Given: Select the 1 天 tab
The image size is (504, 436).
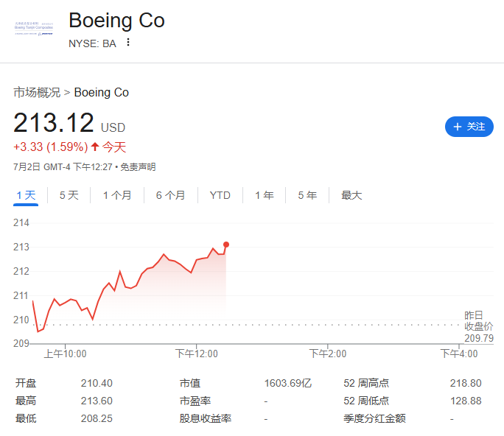Looking at the screenshot, I should (26, 195).
